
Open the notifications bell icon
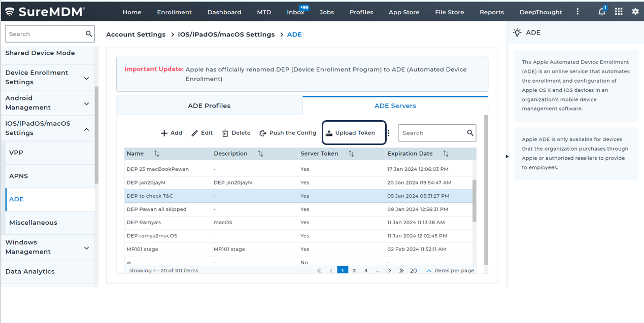pyautogui.click(x=601, y=12)
